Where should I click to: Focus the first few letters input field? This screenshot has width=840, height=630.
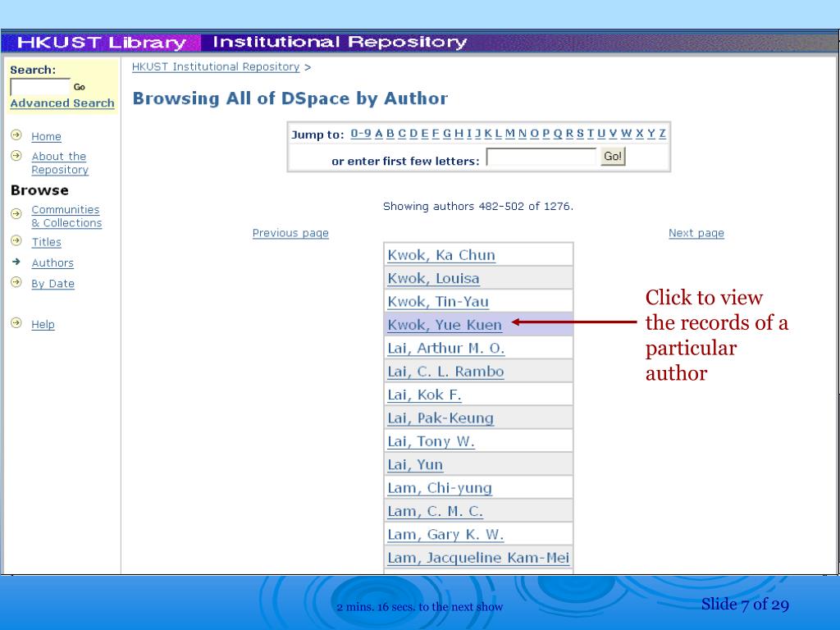coord(541,157)
